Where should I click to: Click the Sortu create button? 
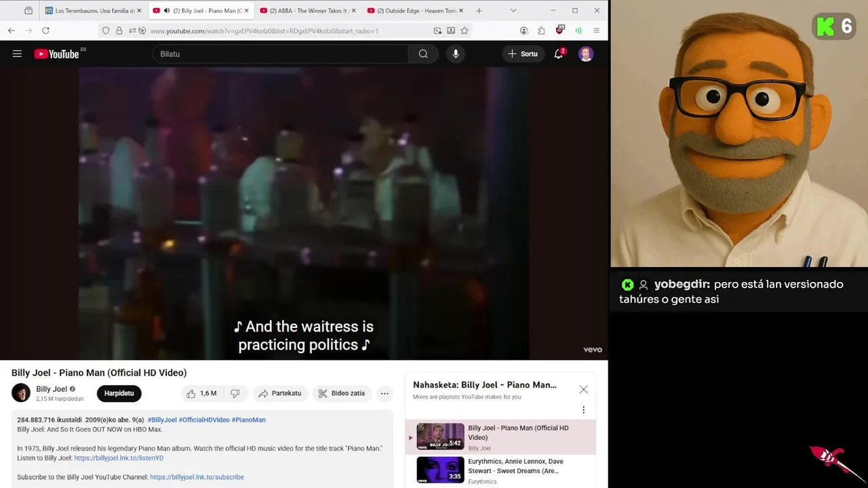(x=523, y=54)
